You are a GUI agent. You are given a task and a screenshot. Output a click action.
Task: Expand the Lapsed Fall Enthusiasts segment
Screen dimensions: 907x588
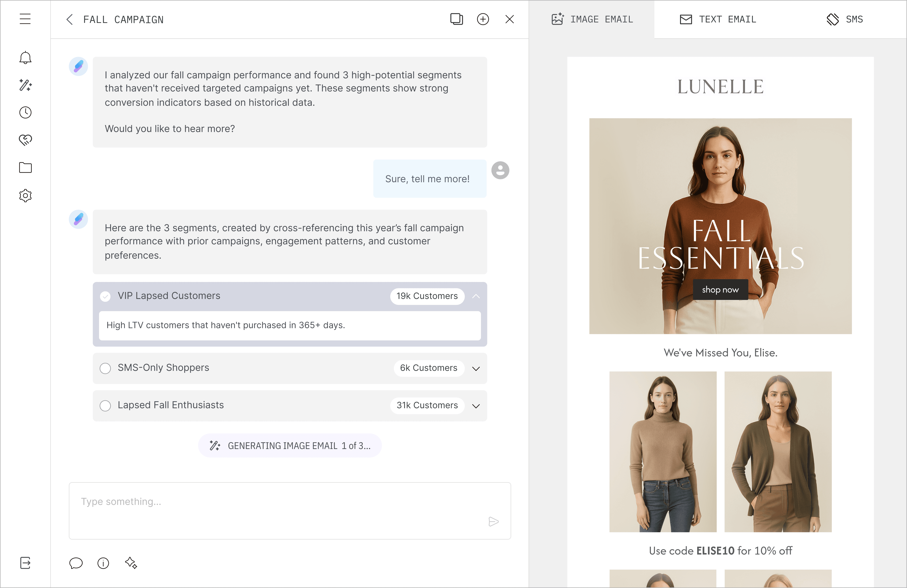click(x=476, y=406)
